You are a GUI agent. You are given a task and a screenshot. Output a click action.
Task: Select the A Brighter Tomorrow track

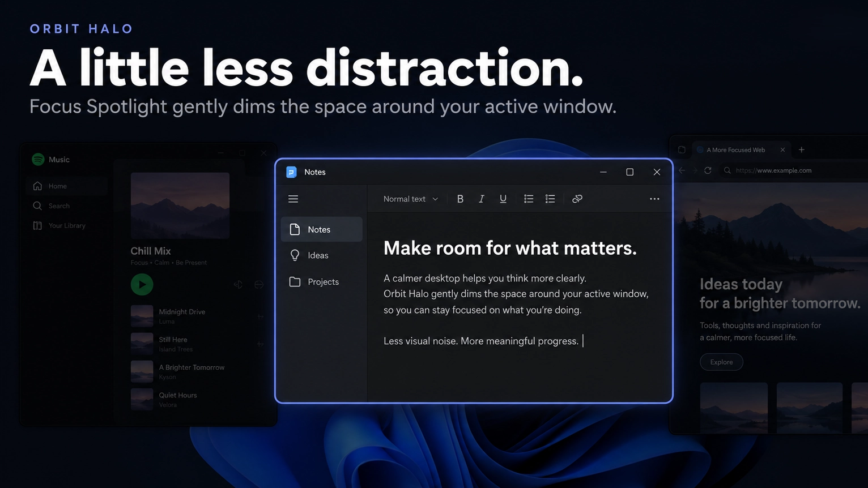click(x=198, y=371)
